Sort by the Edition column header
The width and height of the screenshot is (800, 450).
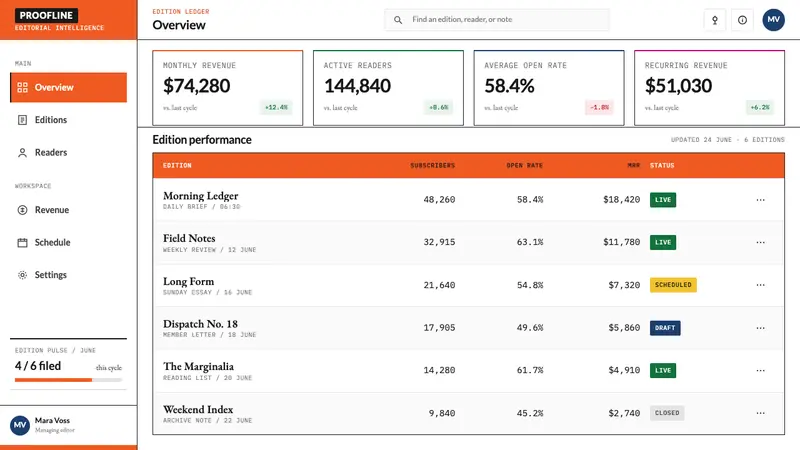pos(177,166)
